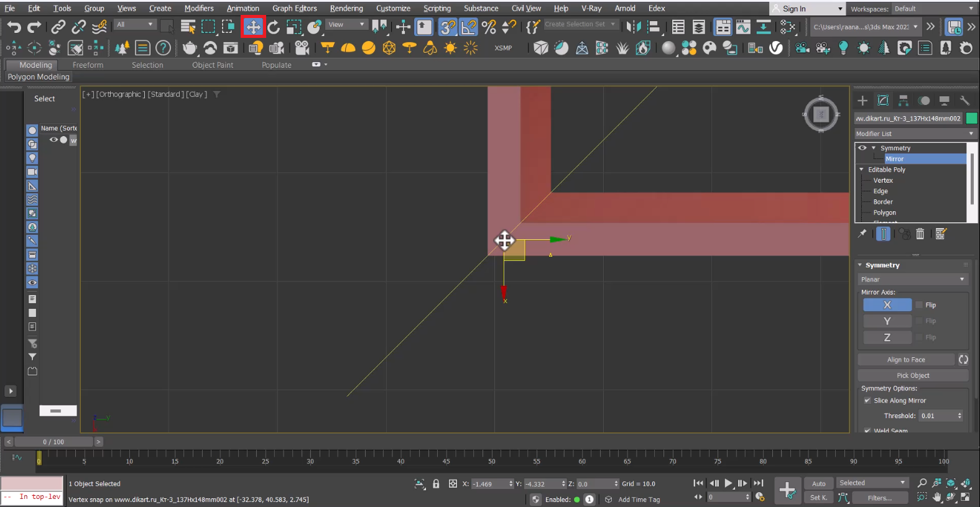Switch to the Freeform ribbon tab
This screenshot has width=980, height=507.
pos(88,65)
